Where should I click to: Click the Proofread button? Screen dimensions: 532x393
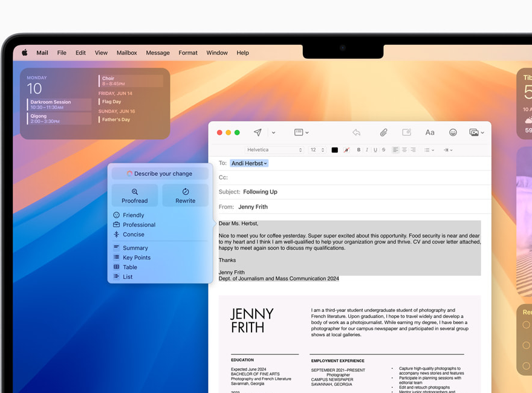135,195
